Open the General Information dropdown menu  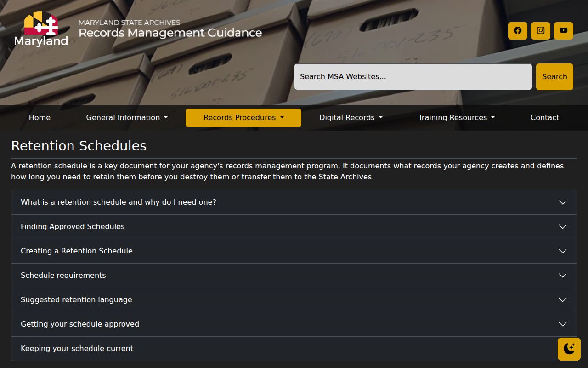(127, 118)
